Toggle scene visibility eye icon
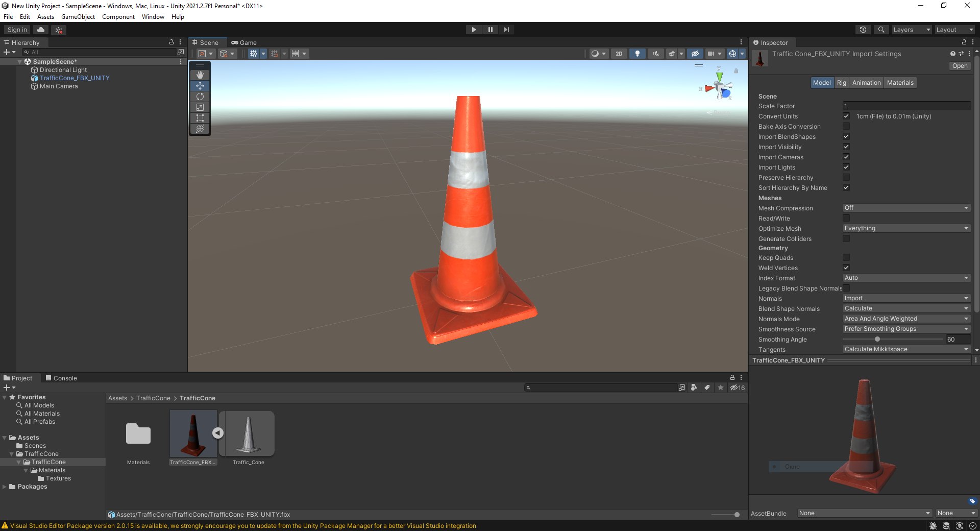 pyautogui.click(x=695, y=54)
